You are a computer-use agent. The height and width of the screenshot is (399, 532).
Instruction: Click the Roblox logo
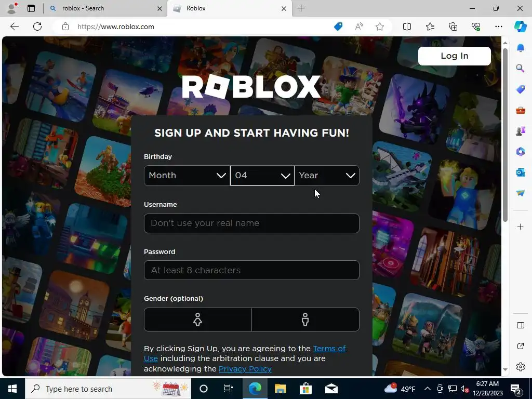251,87
